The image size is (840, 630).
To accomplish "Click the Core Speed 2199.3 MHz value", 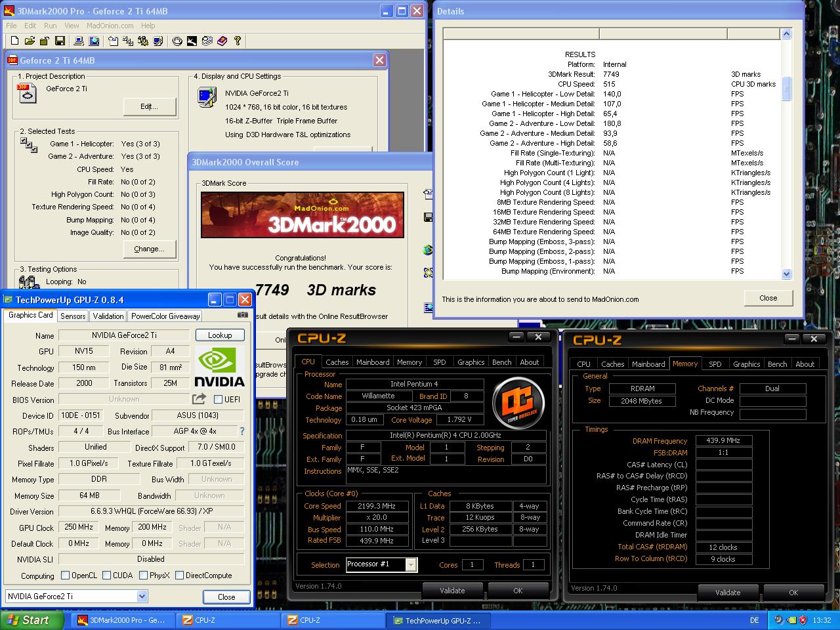I will point(377,506).
